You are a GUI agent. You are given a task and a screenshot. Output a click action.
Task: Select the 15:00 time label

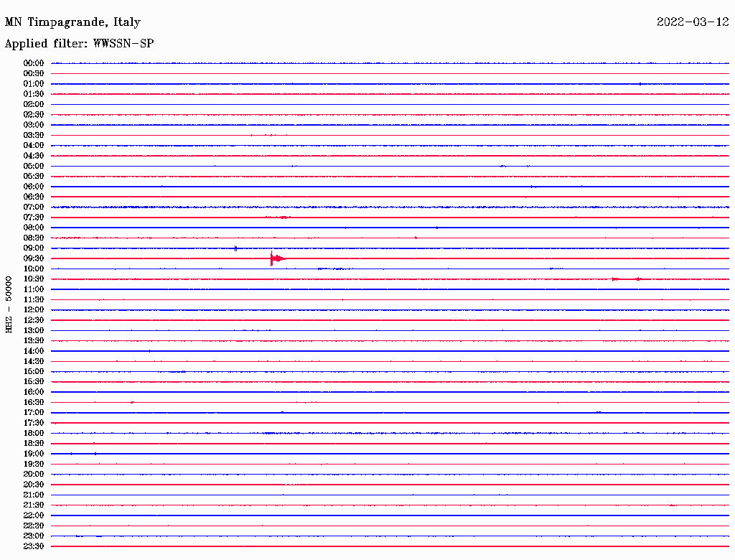pos(34,371)
